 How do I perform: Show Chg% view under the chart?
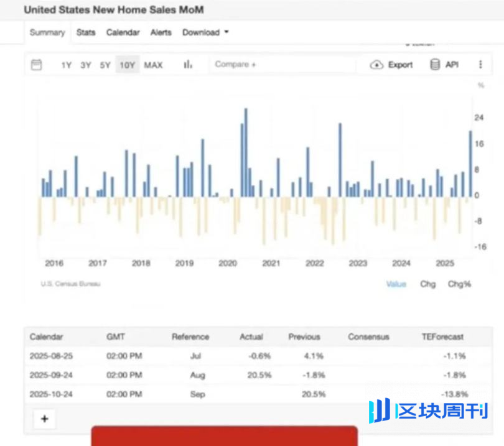coord(459,284)
